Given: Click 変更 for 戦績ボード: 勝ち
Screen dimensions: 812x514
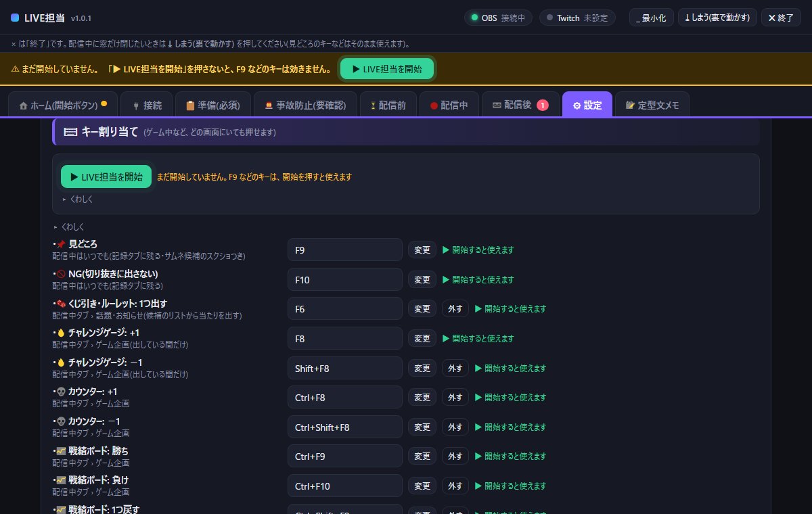Looking at the screenshot, I should (x=422, y=457).
